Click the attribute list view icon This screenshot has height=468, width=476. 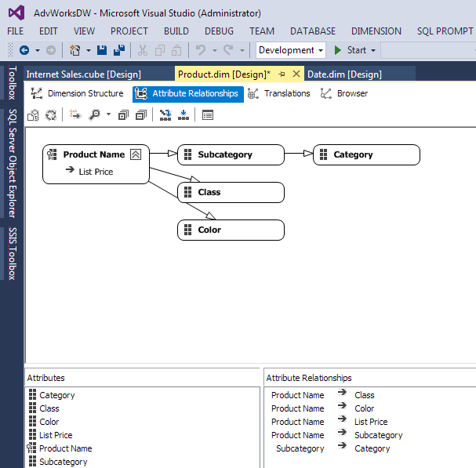click(x=208, y=115)
